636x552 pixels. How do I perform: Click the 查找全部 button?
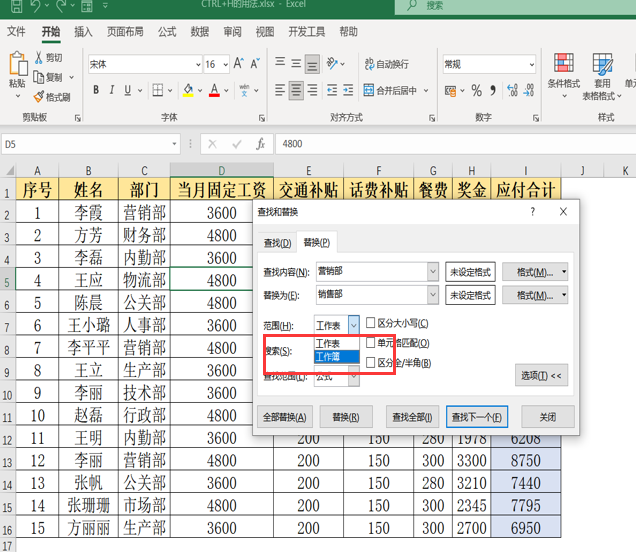click(412, 417)
